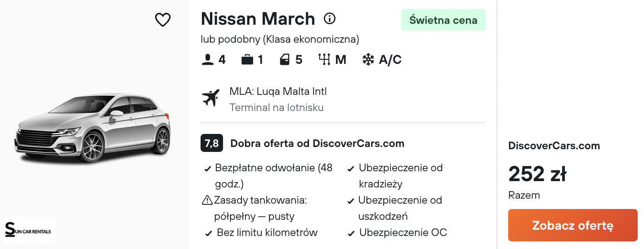Image resolution: width=644 pixels, height=249 pixels.
Task: Open the Nissan March title
Action: pos(258,19)
